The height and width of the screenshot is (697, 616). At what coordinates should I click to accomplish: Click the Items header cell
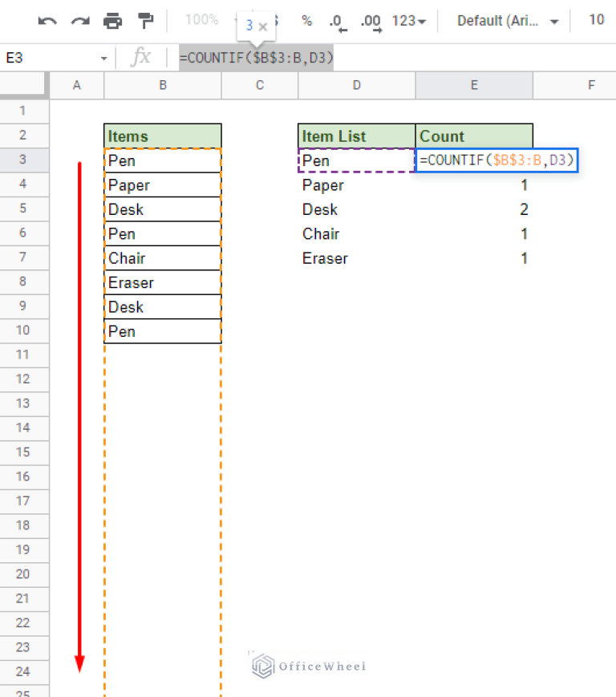(x=163, y=136)
